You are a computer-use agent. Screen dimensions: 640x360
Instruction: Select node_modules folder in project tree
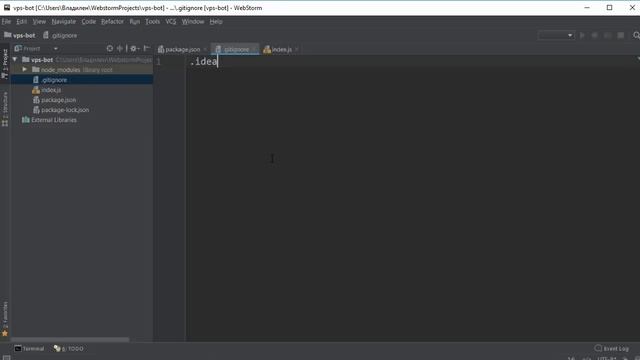click(82, 70)
